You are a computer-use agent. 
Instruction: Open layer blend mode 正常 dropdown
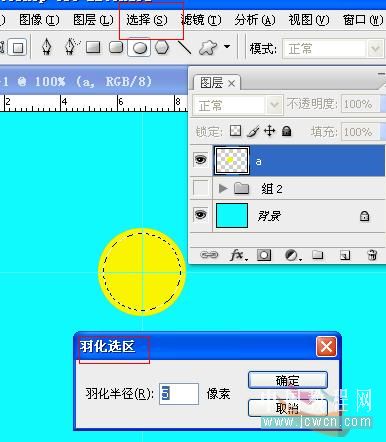[x=238, y=105]
